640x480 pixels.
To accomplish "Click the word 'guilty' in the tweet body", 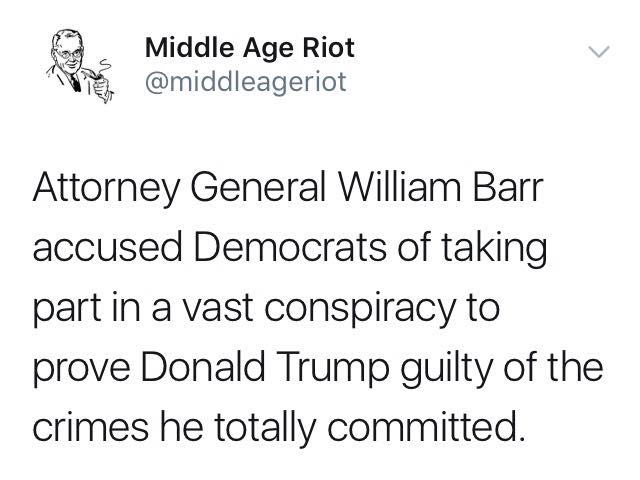I will (446, 368).
